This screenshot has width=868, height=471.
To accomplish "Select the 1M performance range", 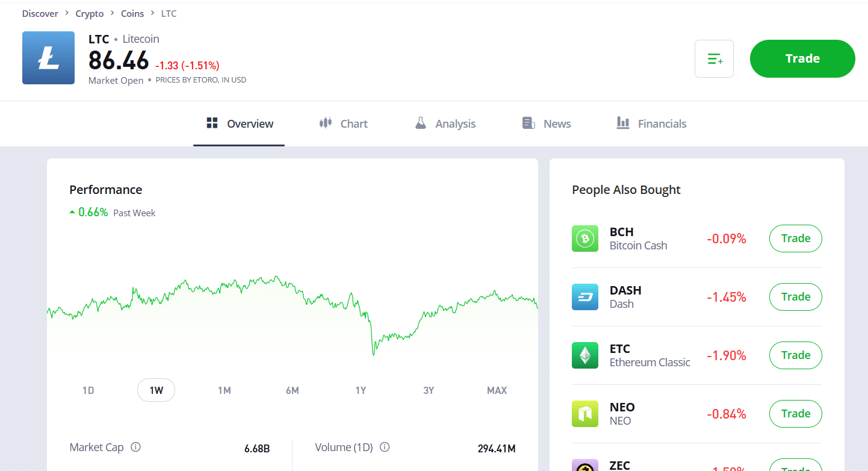I will (x=225, y=390).
